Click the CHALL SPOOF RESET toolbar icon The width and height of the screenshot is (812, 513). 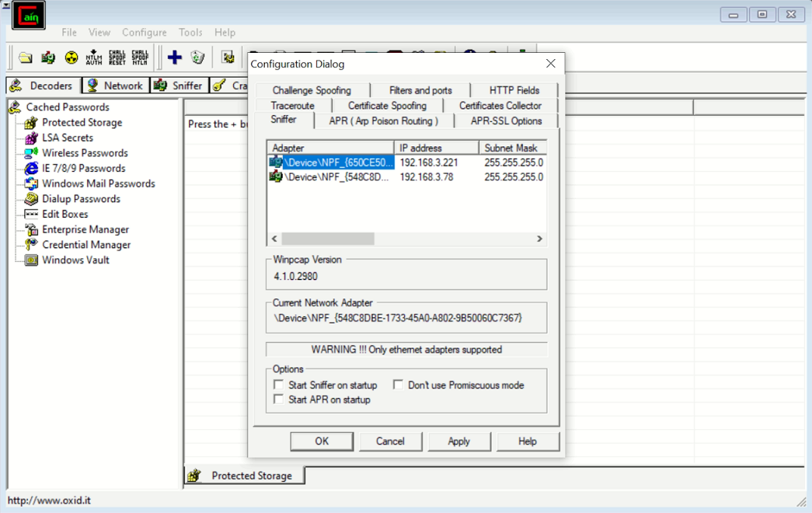[x=117, y=58]
